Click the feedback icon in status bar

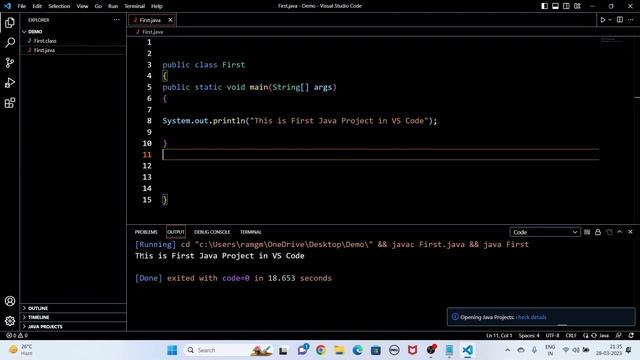coord(619,336)
